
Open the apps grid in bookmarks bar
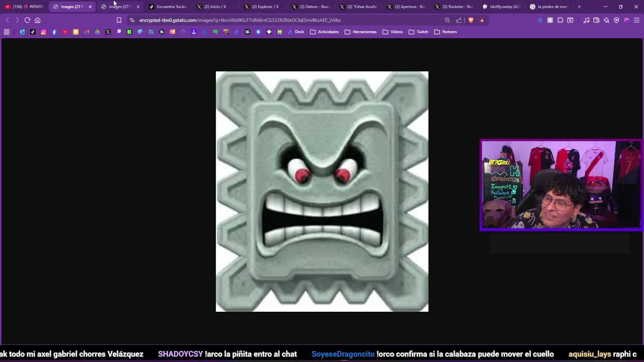[7, 32]
